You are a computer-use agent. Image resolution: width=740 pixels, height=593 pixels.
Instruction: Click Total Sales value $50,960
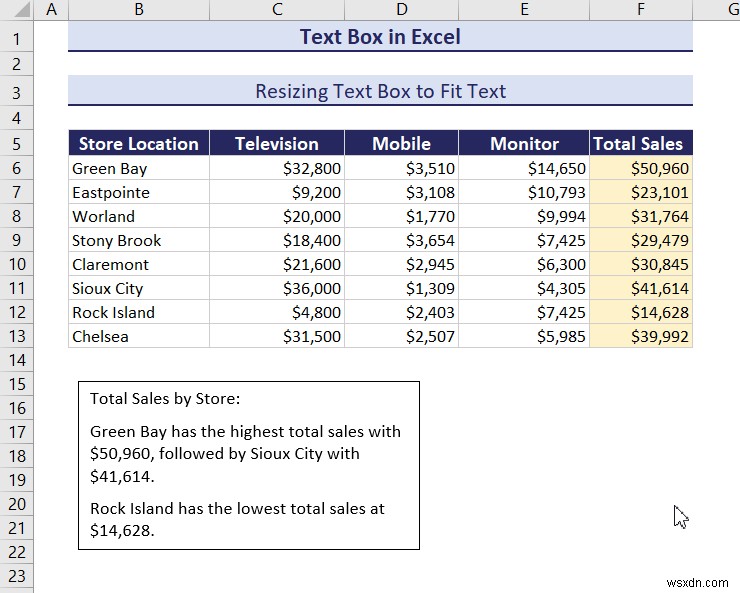click(x=641, y=168)
